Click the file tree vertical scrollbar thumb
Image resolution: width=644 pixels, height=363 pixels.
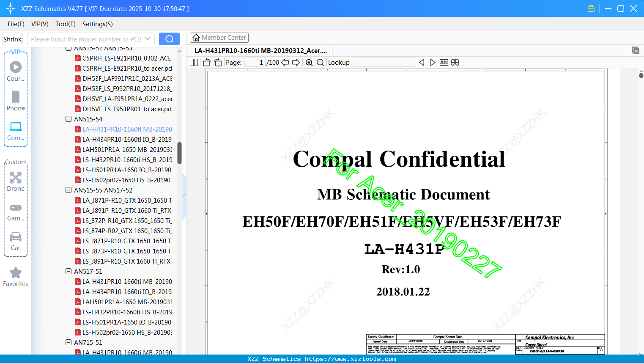click(x=180, y=153)
